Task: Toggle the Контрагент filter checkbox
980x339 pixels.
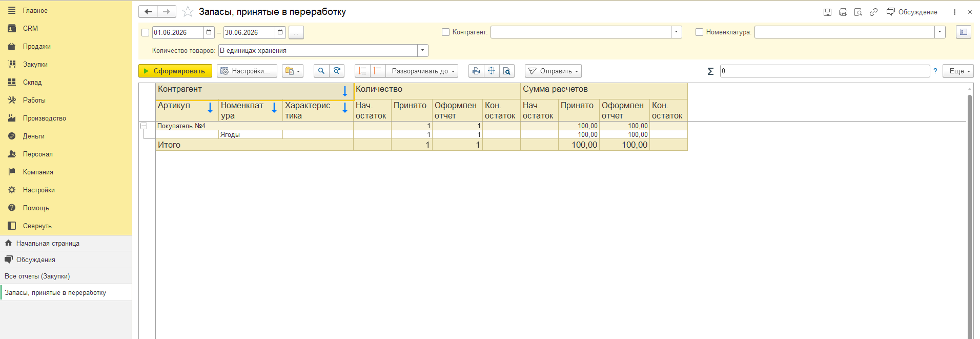Action: pos(445,32)
